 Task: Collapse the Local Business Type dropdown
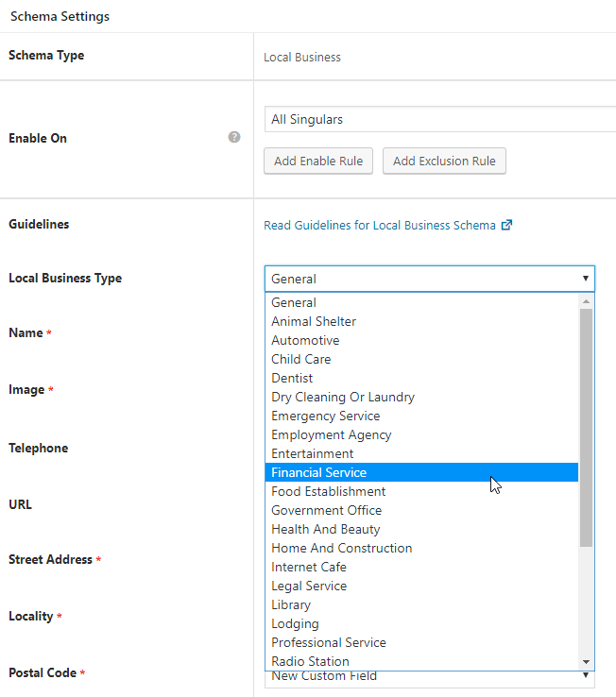click(x=430, y=279)
